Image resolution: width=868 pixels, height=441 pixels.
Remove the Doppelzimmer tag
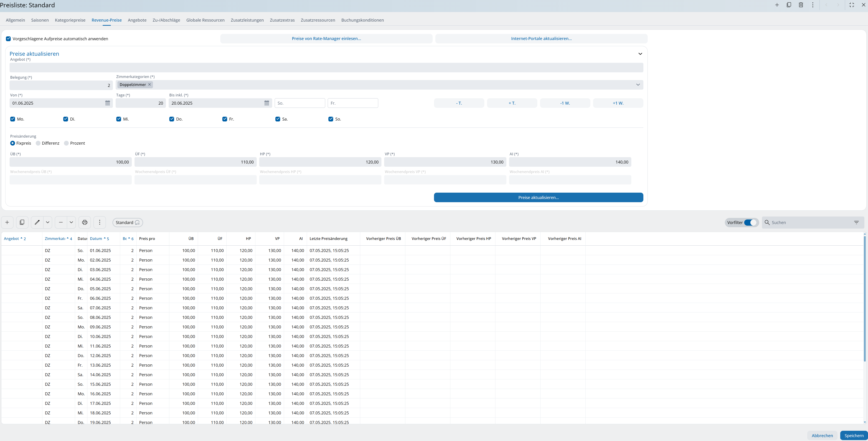[x=150, y=85]
